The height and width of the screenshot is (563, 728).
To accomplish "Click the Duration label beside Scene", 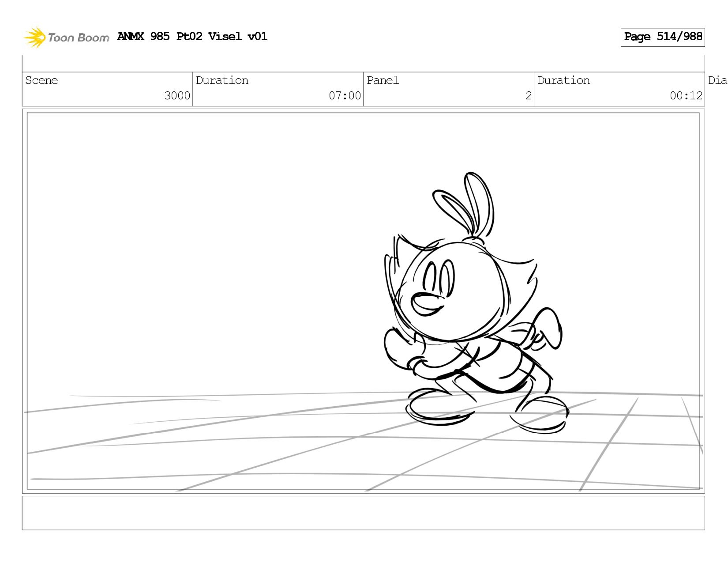I will (222, 80).
